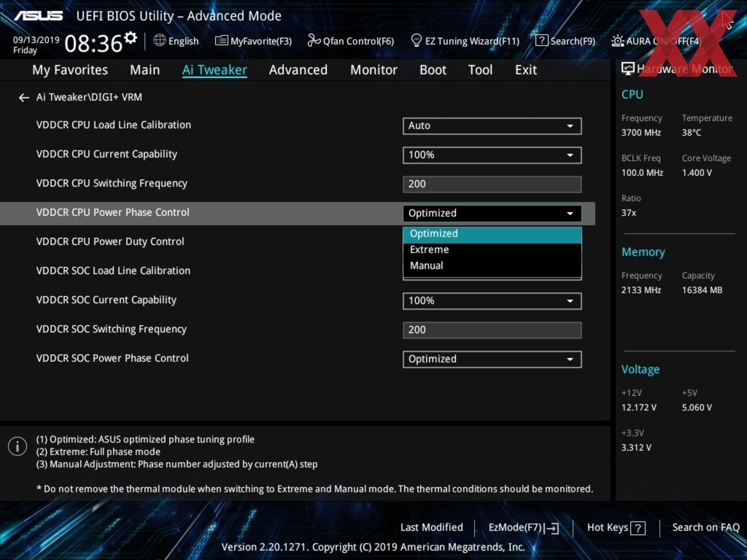Screen dimensions: 747x560
Task: Open VDDCR CPU Load Line Calibration dropdown
Action: click(492, 126)
